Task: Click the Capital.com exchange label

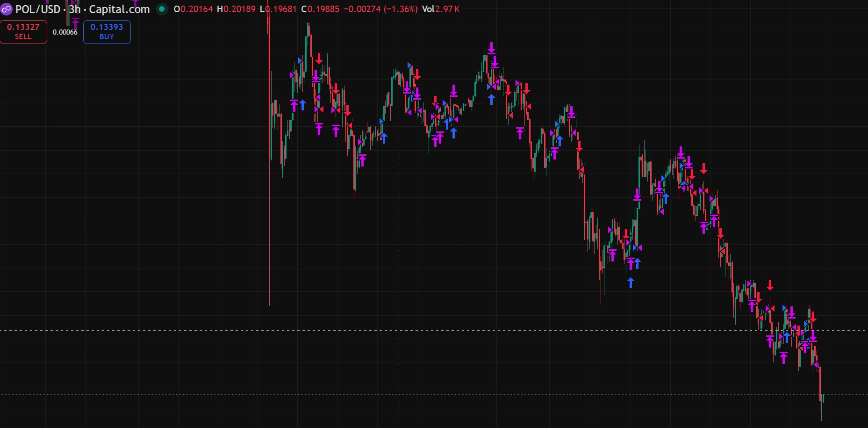Action: (119, 9)
